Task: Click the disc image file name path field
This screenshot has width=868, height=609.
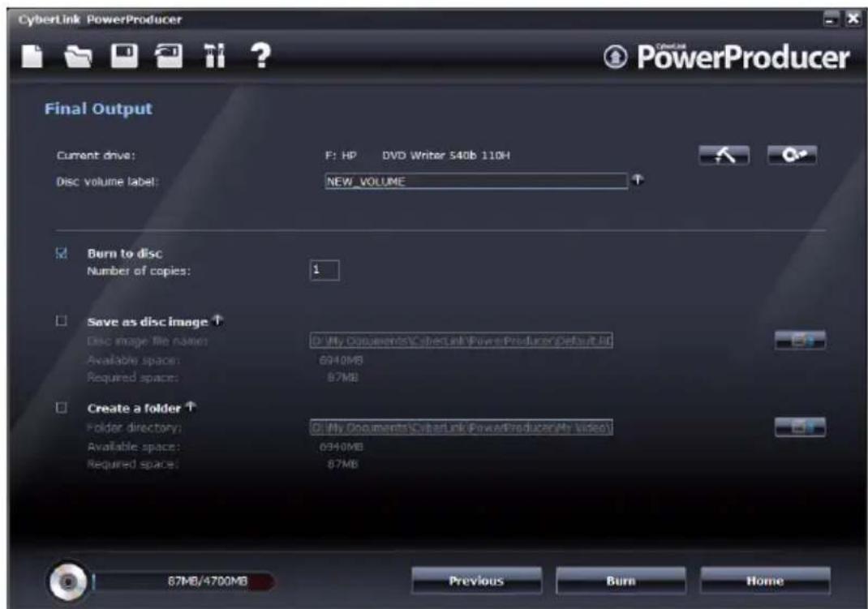Action: pos(461,341)
